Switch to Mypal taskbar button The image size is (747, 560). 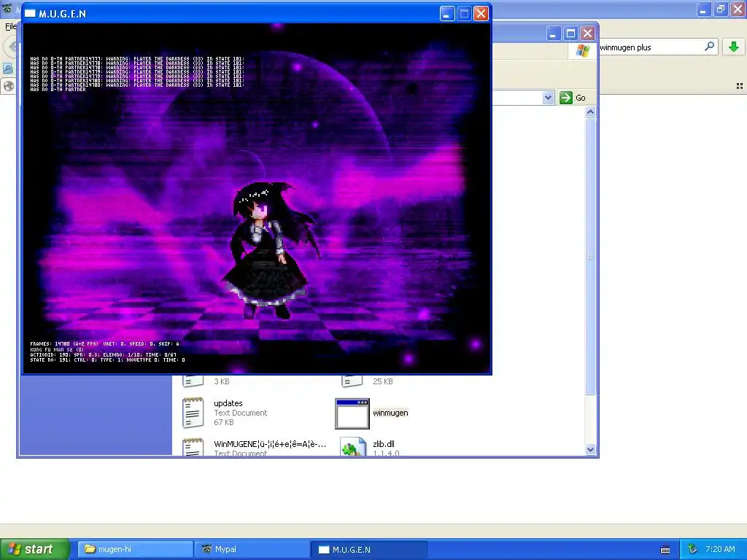point(252,549)
